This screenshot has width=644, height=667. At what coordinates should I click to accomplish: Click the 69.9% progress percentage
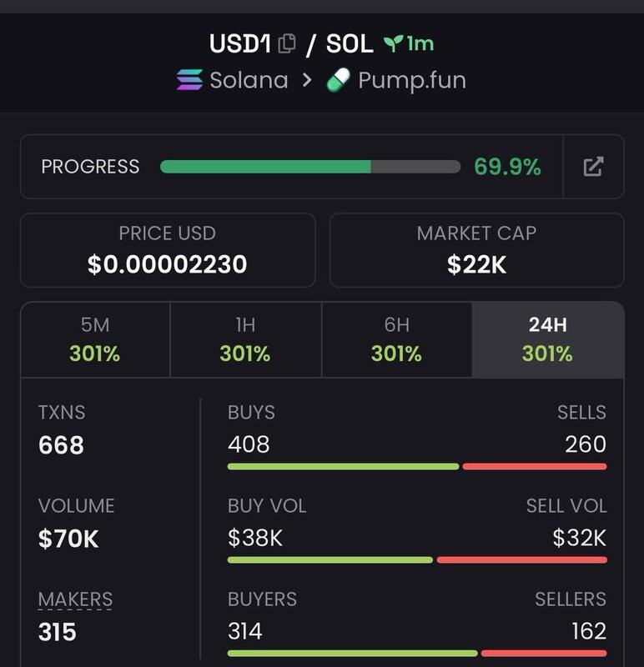(x=507, y=167)
